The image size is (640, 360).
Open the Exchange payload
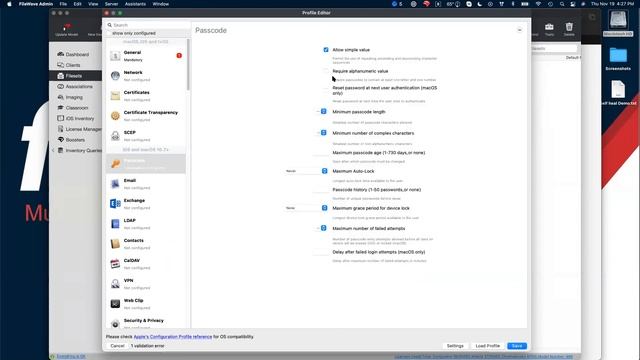pos(146,204)
